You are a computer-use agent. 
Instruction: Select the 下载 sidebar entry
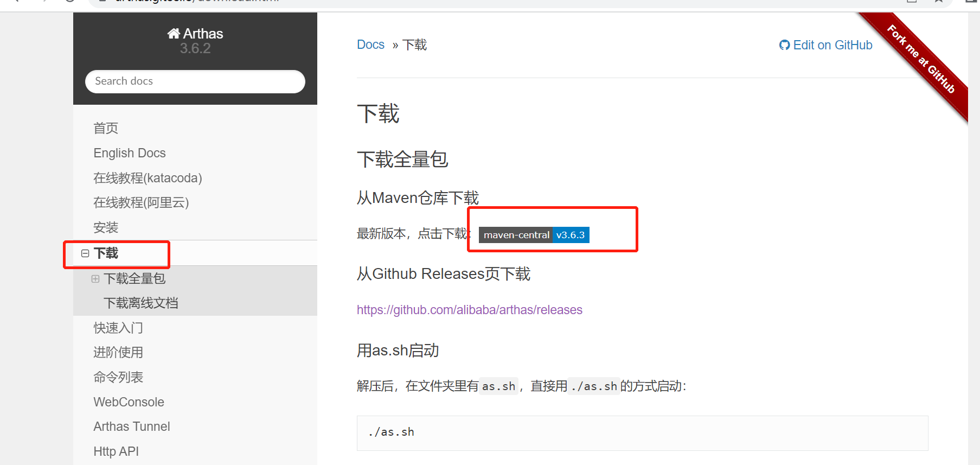pyautogui.click(x=106, y=253)
